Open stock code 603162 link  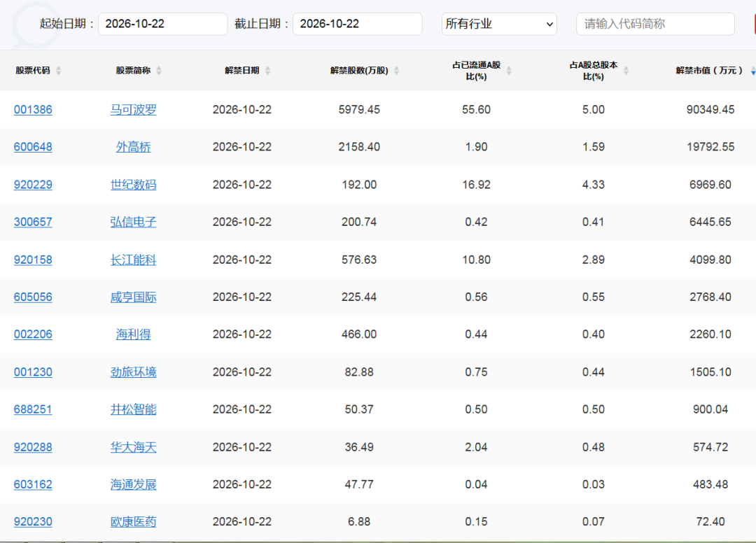pyautogui.click(x=33, y=484)
